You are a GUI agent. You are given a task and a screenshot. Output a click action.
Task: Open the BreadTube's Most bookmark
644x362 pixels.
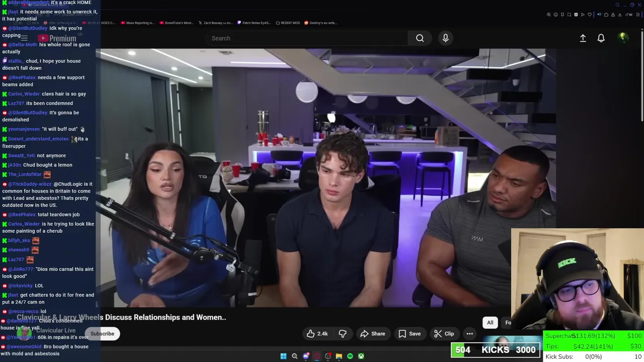[x=176, y=23]
